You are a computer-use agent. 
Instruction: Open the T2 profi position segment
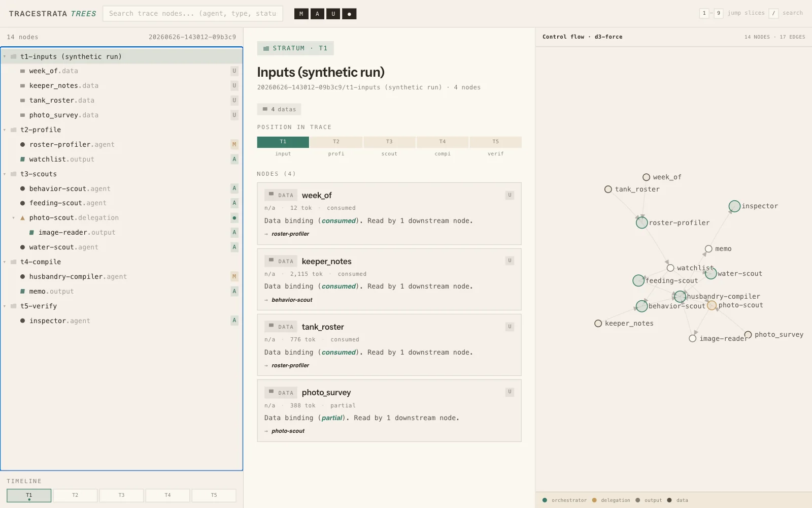point(336,142)
